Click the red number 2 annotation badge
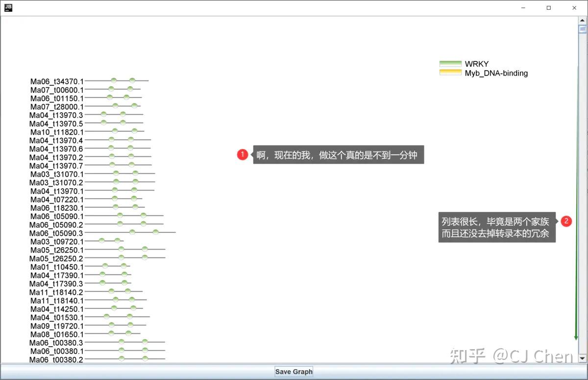This screenshot has height=380, width=588. (x=566, y=221)
